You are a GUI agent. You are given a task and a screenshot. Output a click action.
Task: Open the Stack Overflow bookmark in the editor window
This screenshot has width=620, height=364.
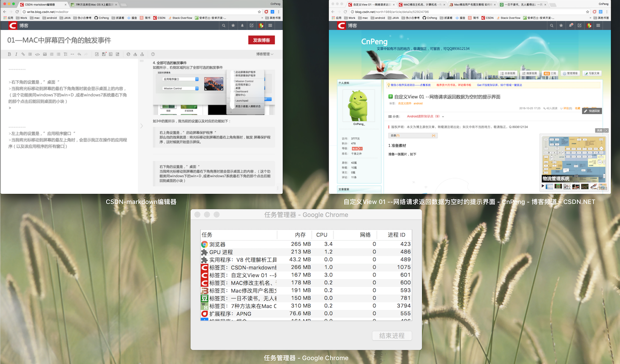[x=180, y=18]
